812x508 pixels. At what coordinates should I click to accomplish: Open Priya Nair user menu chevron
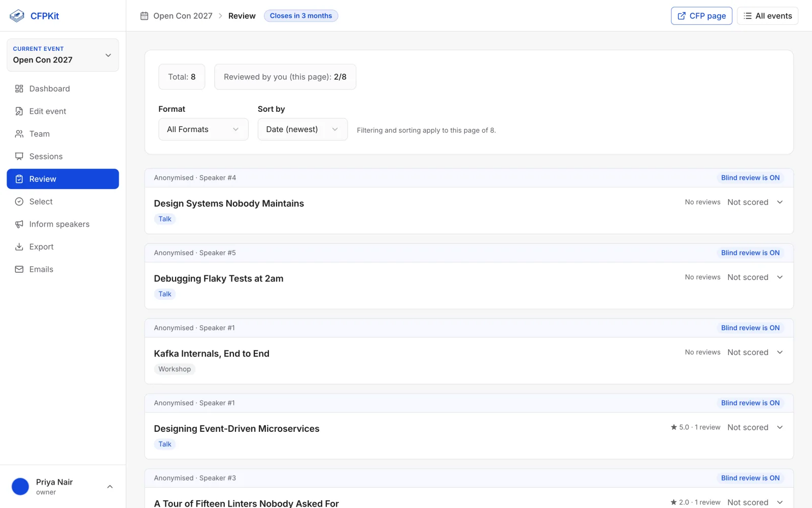pos(110,487)
